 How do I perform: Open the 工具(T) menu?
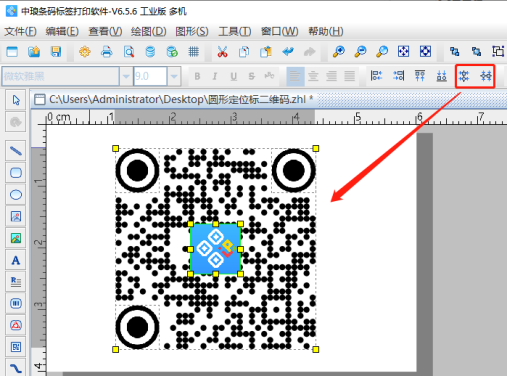(235, 31)
